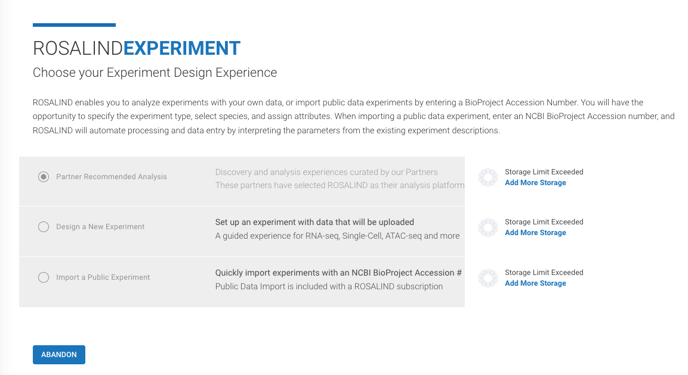Select the Partner Recommended Analysis radio button
Image resolution: width=688 pixels, height=375 pixels.
[x=43, y=177]
